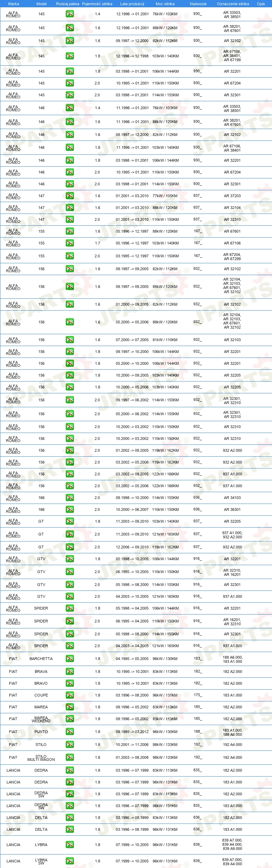Select body code 175_
The height and width of the screenshot is (868, 272).
[x=198, y=695]
